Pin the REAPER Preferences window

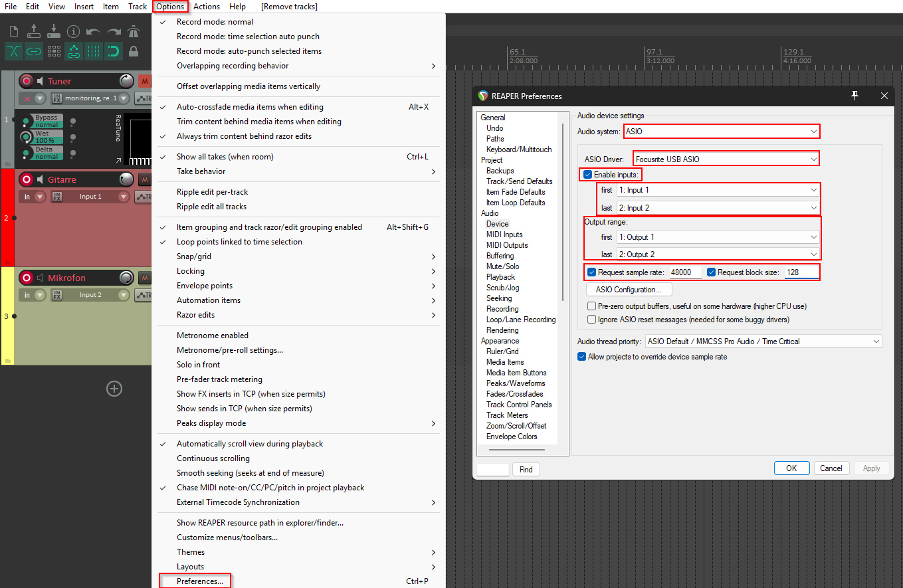(855, 96)
